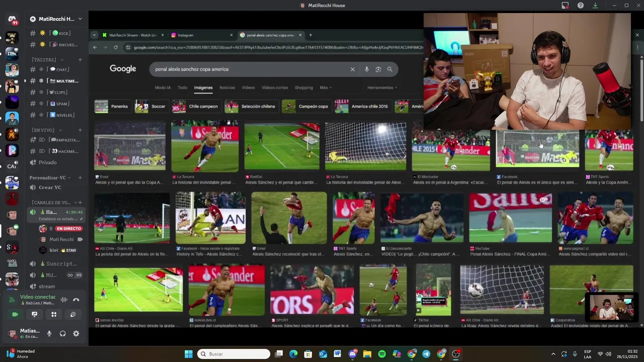Screen dimensions: 644x362
Task: Open the niveles text channel
Action: point(55,115)
